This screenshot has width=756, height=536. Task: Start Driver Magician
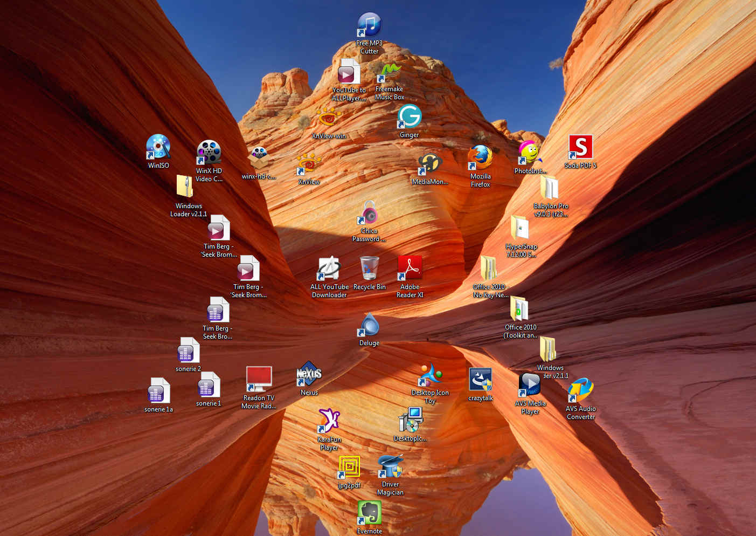pyautogui.click(x=390, y=466)
